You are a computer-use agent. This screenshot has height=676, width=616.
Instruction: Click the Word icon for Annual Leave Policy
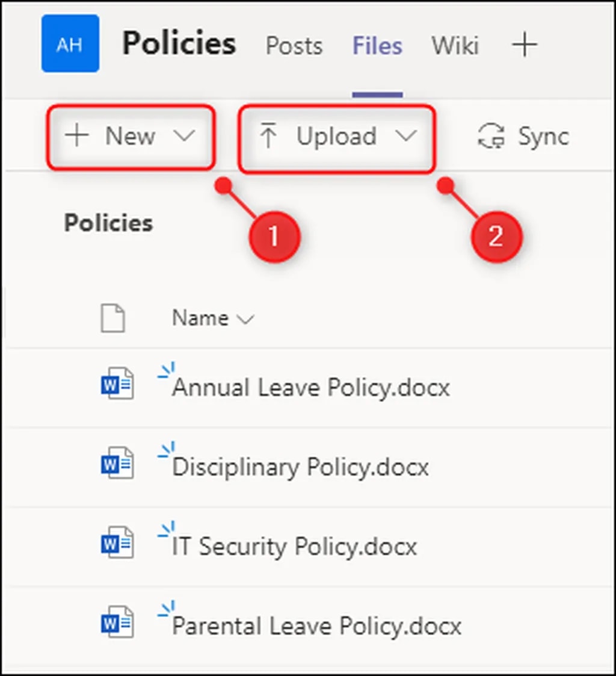(x=117, y=385)
